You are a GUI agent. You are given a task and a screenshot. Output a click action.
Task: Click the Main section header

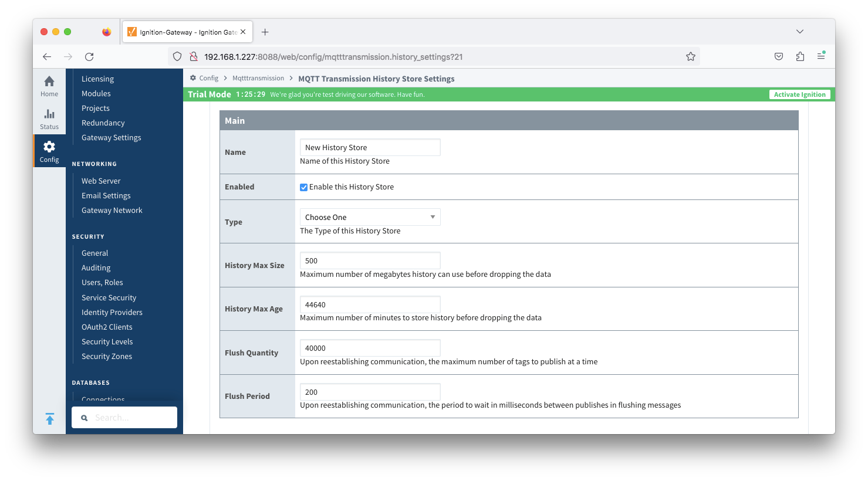(x=509, y=120)
